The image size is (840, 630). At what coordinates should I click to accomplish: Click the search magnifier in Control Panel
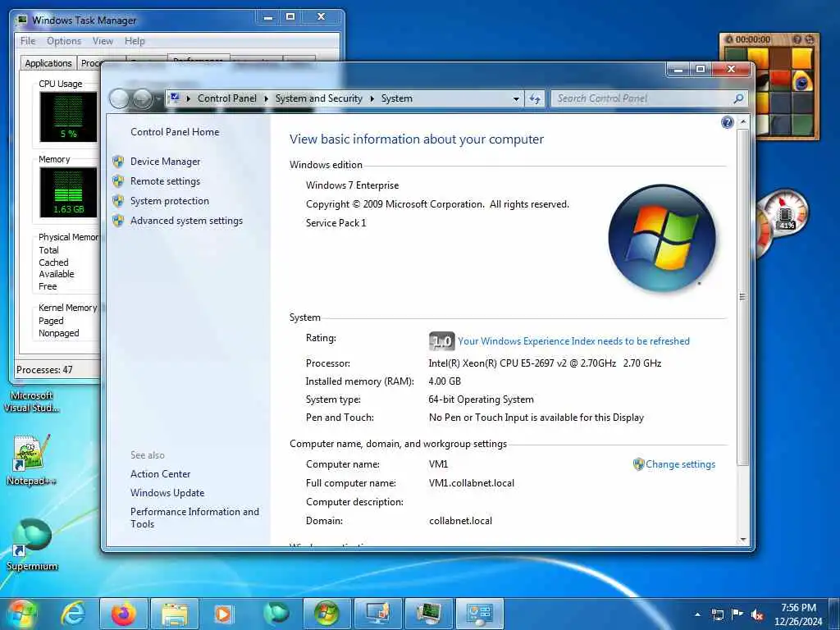[x=739, y=98]
